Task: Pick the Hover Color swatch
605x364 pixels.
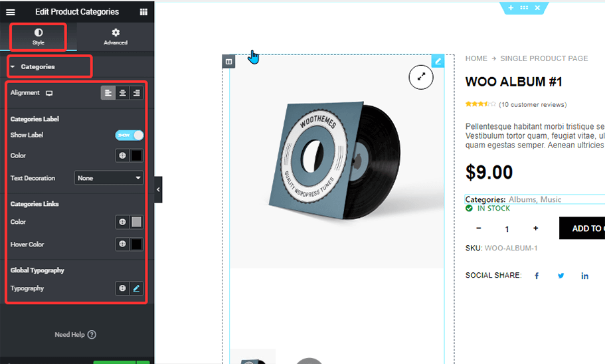Action: click(137, 244)
